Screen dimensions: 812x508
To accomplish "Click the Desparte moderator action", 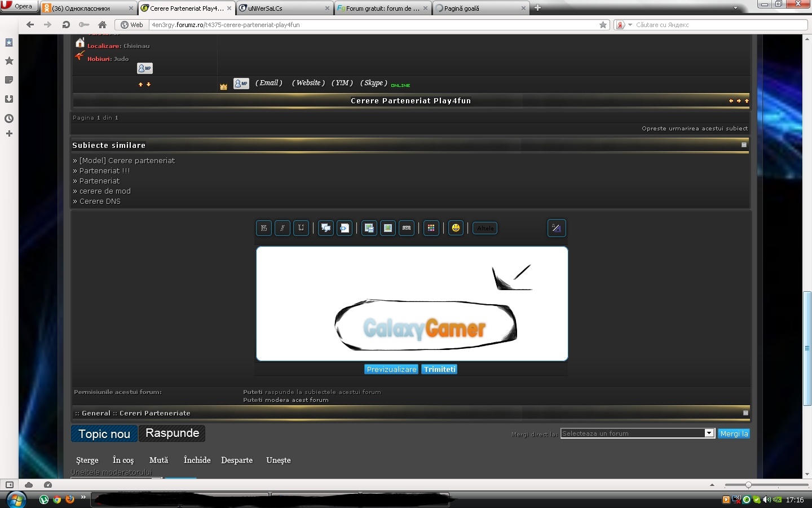I will pos(237,460).
